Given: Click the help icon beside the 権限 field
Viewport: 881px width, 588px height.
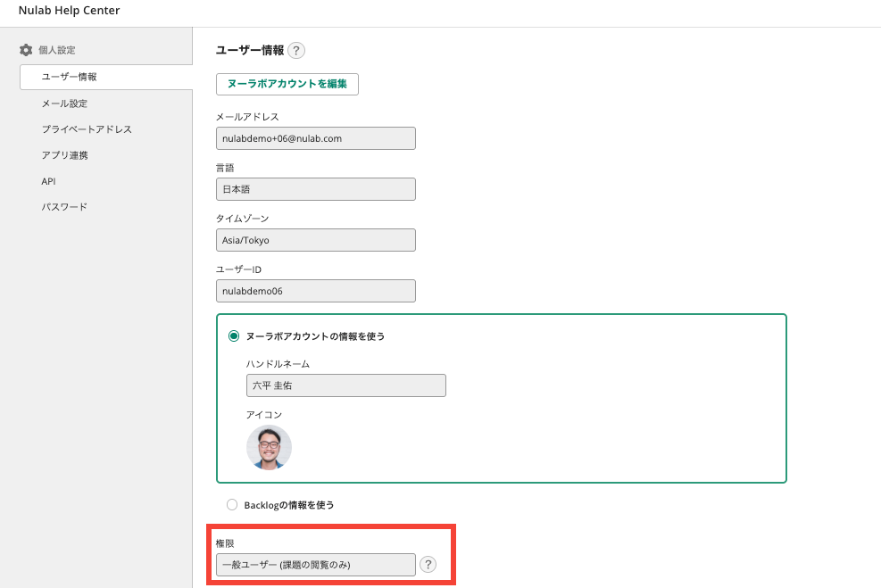Looking at the screenshot, I should click(x=428, y=565).
